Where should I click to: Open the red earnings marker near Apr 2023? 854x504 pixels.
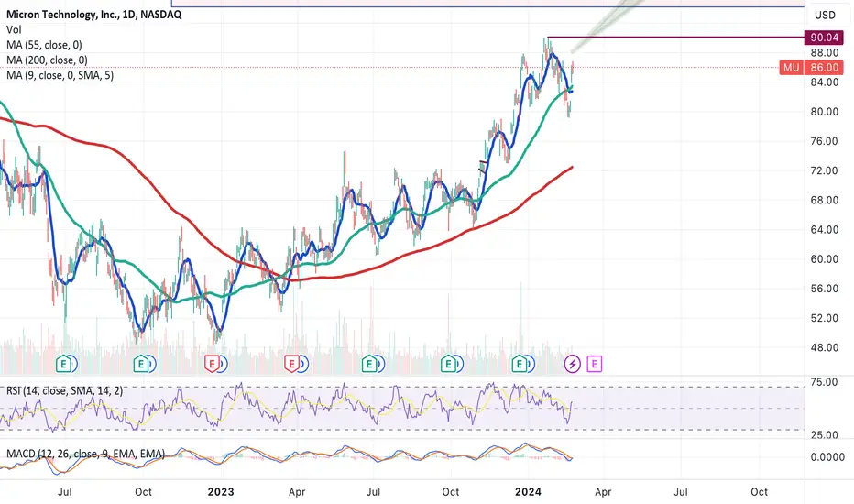(x=291, y=364)
